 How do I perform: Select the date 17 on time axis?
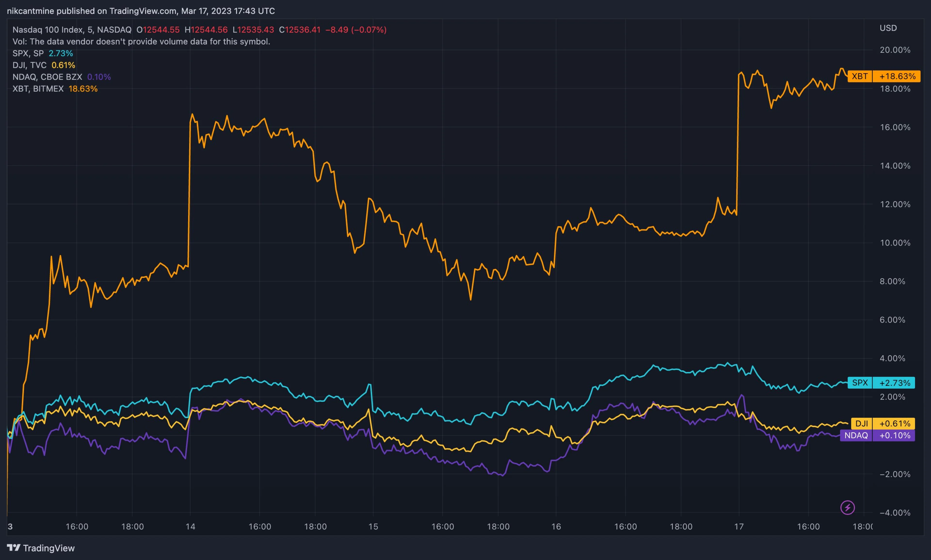739,526
